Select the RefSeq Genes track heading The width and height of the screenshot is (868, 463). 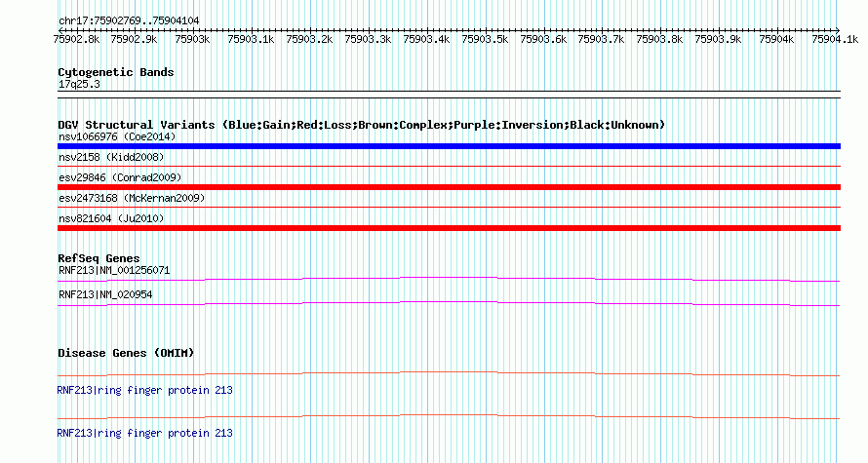(99, 258)
